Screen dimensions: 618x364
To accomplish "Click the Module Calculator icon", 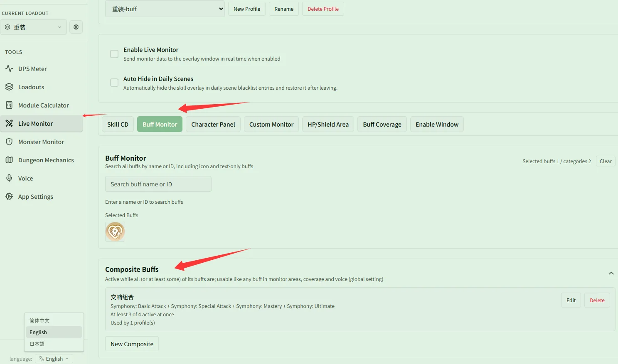I will tap(9, 105).
